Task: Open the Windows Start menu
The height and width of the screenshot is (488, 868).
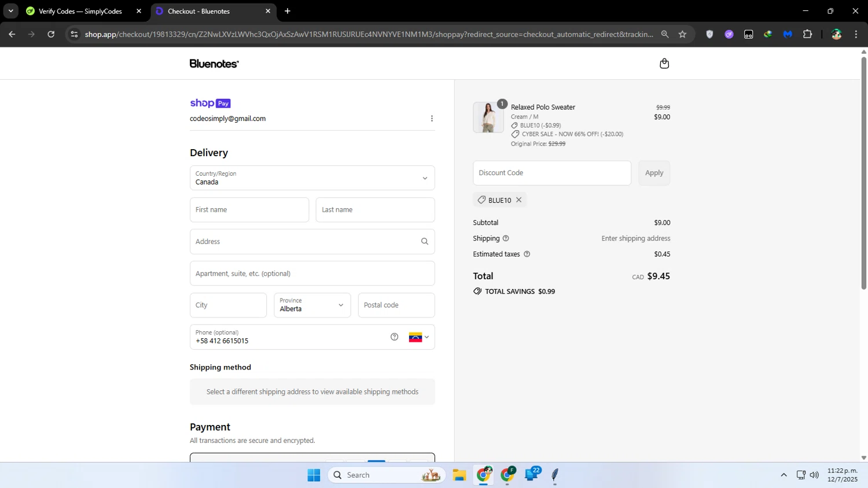Action: point(314,475)
